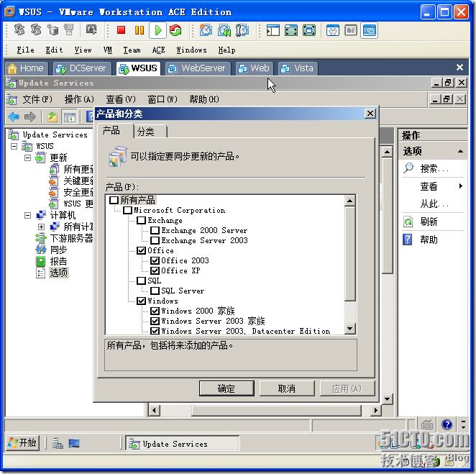Click the Up One Level folder icon
The image size is (476, 474).
tap(52, 117)
